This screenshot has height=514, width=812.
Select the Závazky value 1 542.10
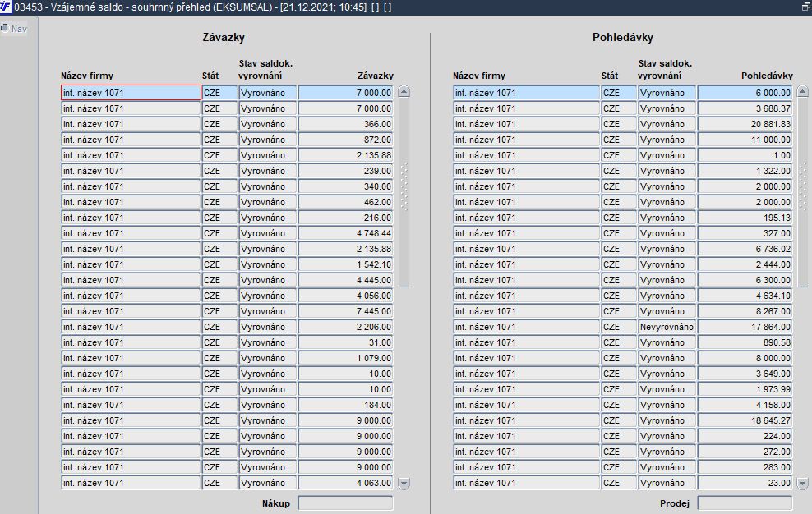tap(345, 264)
